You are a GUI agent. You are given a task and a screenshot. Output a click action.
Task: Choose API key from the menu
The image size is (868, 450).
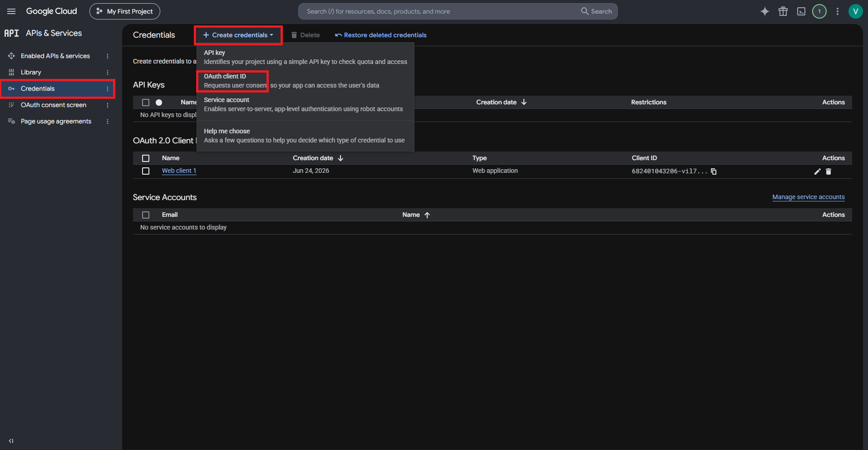306,57
